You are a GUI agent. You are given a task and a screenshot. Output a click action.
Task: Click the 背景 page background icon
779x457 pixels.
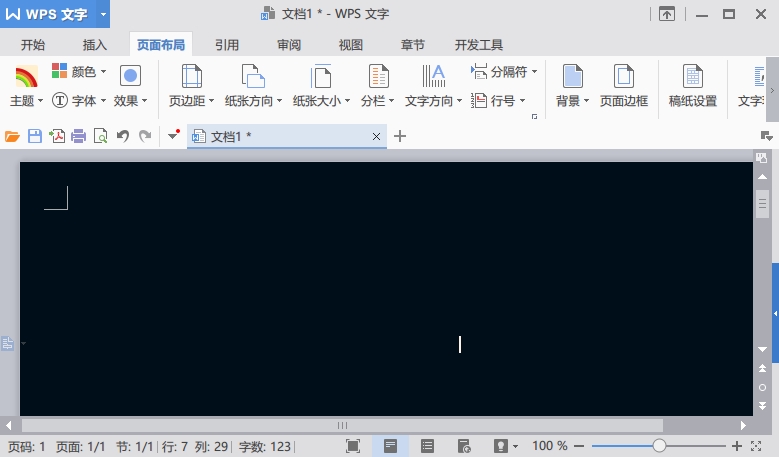572,76
